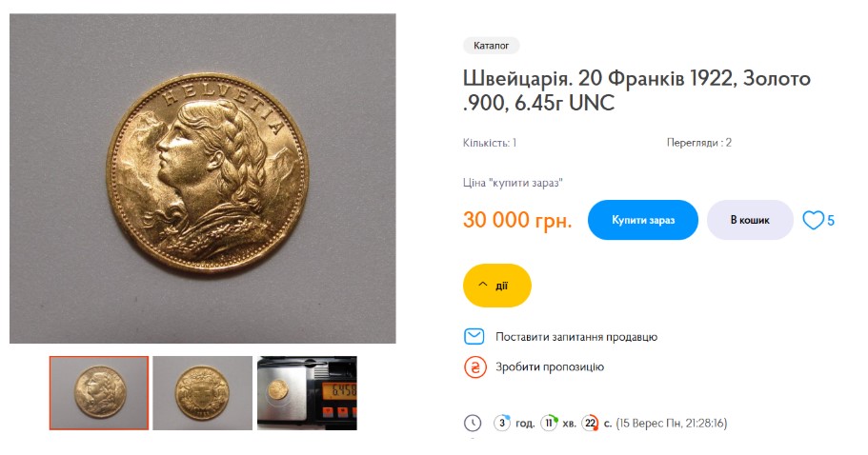The image size is (868, 455).
Task: Click the favorites count number 5
Action: coord(831,221)
